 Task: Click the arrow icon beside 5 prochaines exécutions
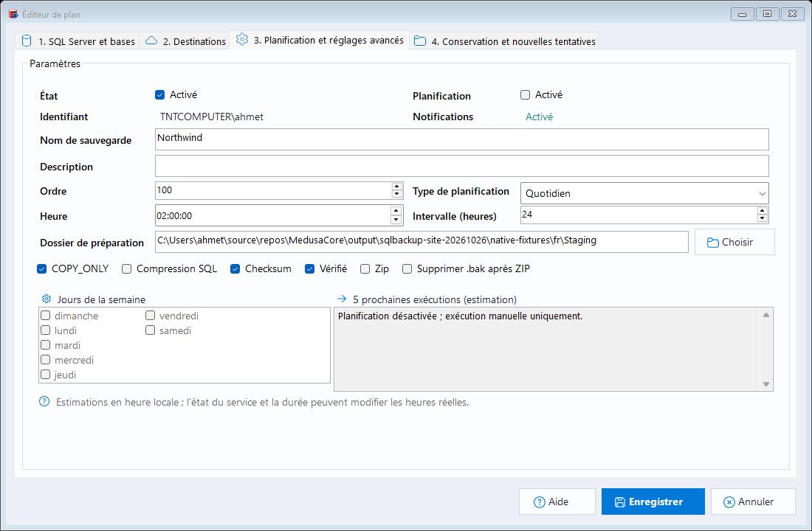341,299
